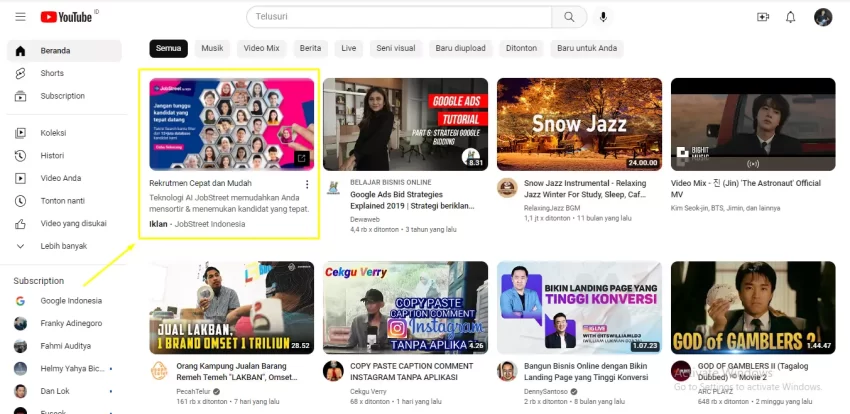850x414 pixels.
Task: Open the JobStreet ad options three-dot menu
Action: tap(307, 184)
